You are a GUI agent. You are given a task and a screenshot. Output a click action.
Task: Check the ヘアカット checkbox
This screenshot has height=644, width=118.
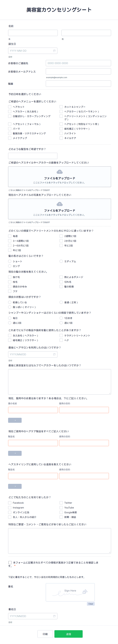[x=10, y=107]
